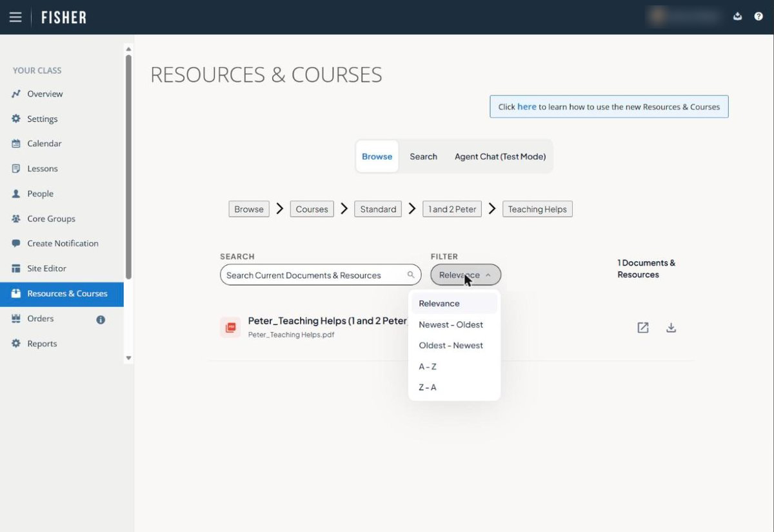
Task: Click the Lessons document icon
Action: [16, 169]
